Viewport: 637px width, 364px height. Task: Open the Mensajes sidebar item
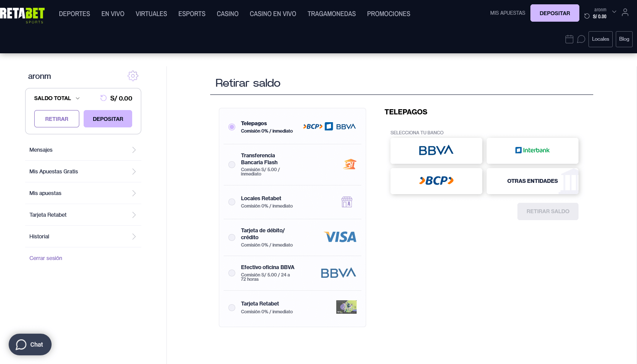coord(83,150)
